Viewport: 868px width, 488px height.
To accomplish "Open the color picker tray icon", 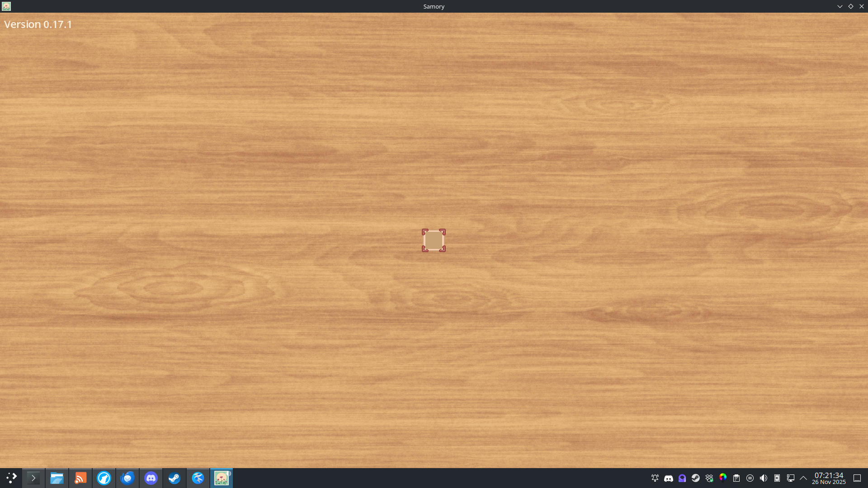I will 722,478.
